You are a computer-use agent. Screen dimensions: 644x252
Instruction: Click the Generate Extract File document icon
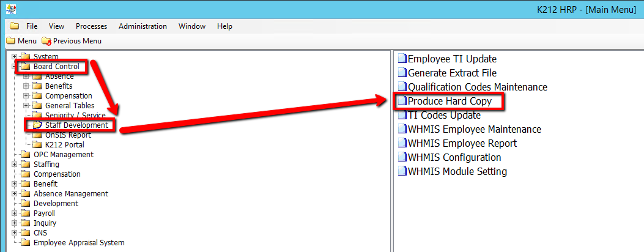coord(402,73)
